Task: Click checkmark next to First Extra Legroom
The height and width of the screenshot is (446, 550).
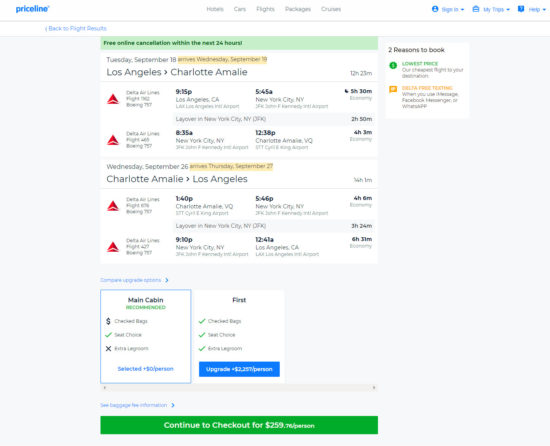Action: click(x=202, y=349)
